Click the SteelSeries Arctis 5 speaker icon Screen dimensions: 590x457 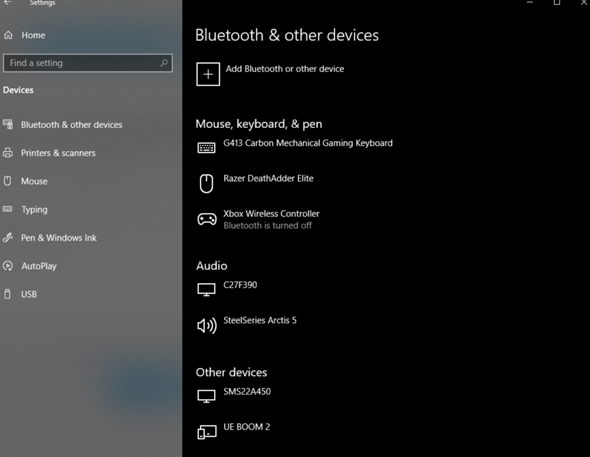(x=207, y=325)
